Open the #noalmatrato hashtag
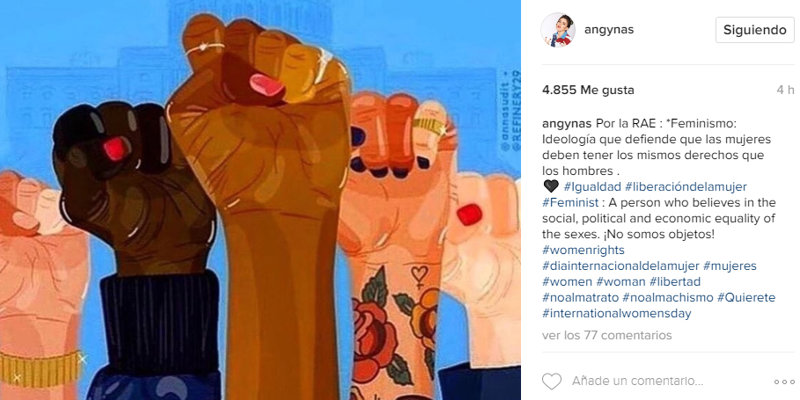The height and width of the screenshot is (400, 800). (x=581, y=297)
